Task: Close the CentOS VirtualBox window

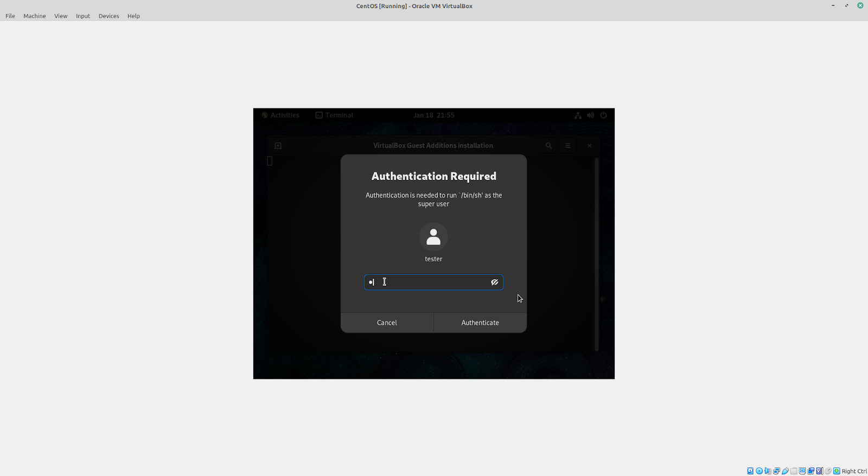Action: click(x=860, y=5)
